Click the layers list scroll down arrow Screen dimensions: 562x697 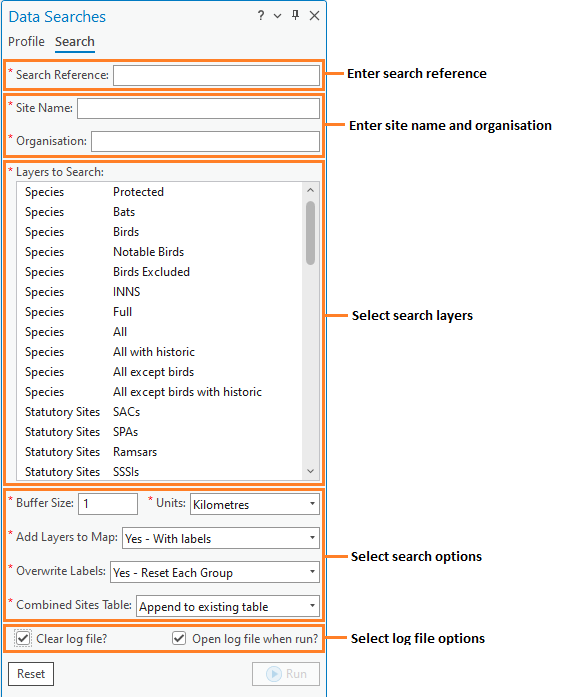coord(310,471)
